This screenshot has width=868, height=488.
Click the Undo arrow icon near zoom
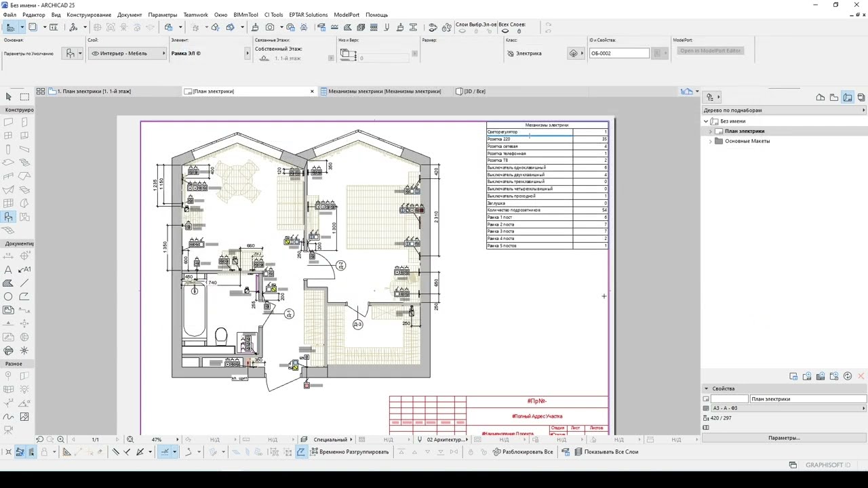[39, 439]
